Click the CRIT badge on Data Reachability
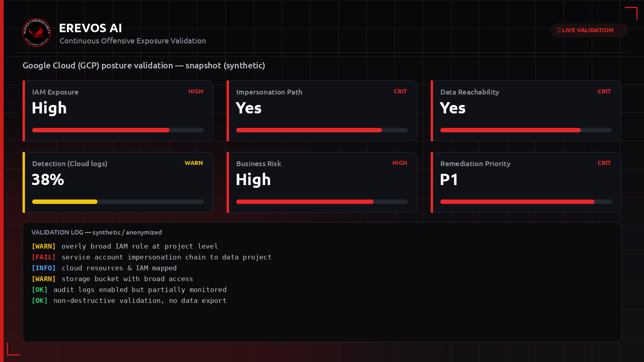 (604, 91)
